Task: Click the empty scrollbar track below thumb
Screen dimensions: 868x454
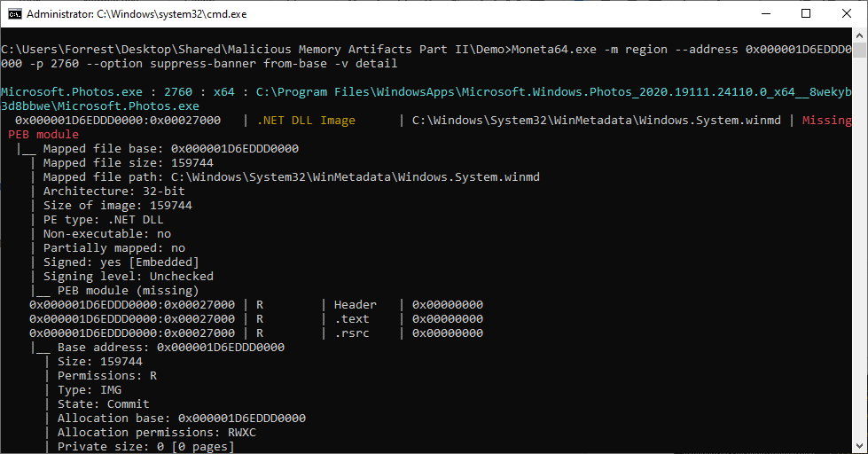Action: (859, 249)
